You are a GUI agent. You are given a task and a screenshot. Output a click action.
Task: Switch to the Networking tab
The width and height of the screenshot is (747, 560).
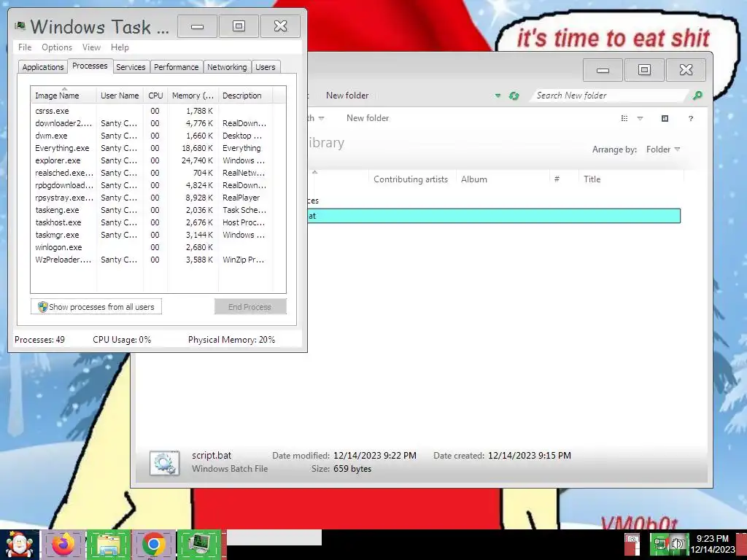tap(227, 67)
